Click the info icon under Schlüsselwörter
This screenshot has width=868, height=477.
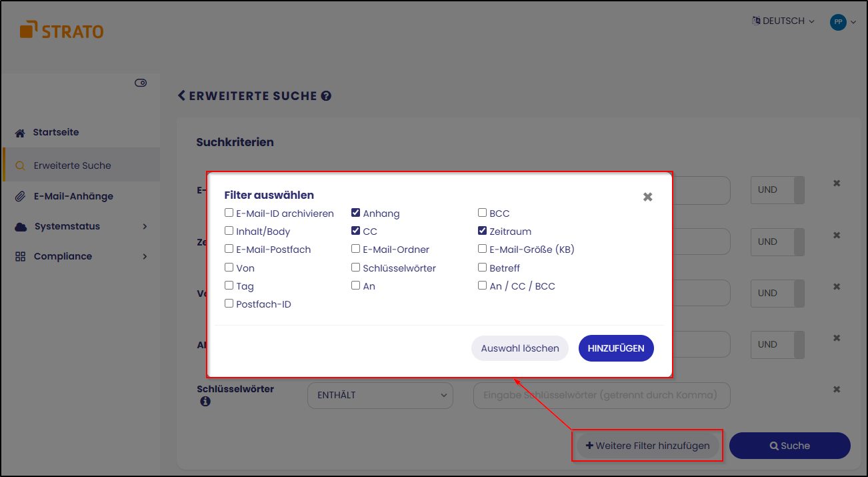206,402
